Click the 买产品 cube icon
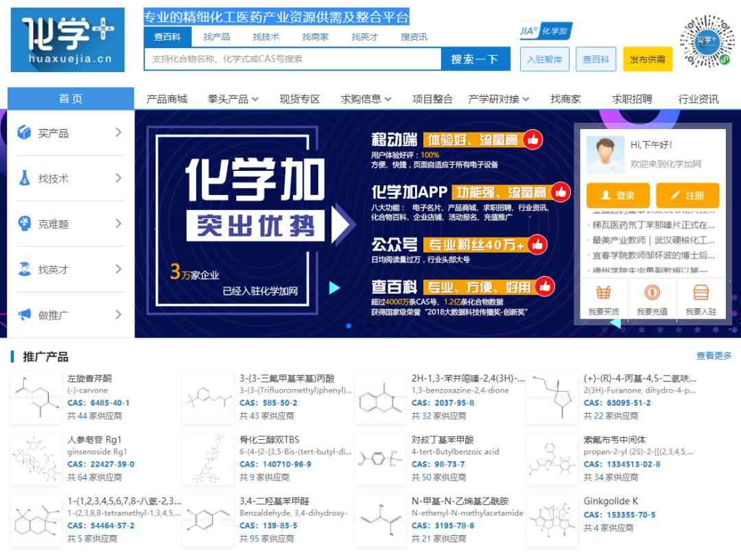The height and width of the screenshot is (560, 741). pyautogui.click(x=24, y=132)
